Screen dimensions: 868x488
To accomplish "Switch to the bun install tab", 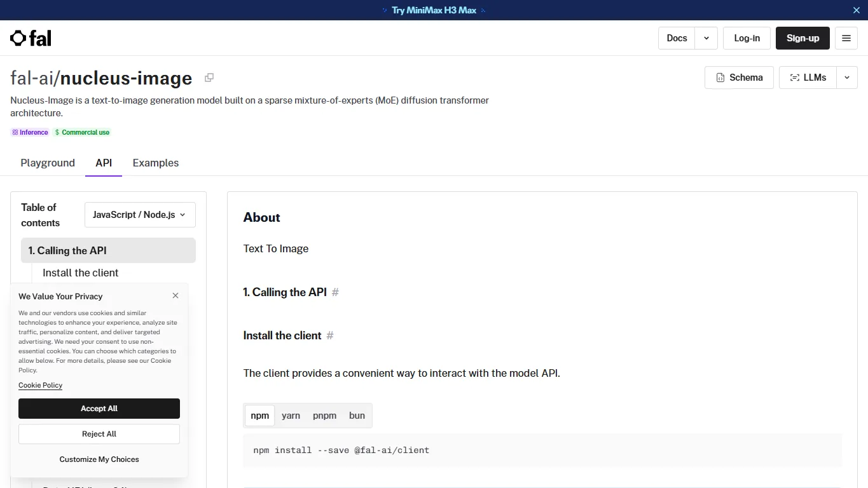I will tap(357, 416).
